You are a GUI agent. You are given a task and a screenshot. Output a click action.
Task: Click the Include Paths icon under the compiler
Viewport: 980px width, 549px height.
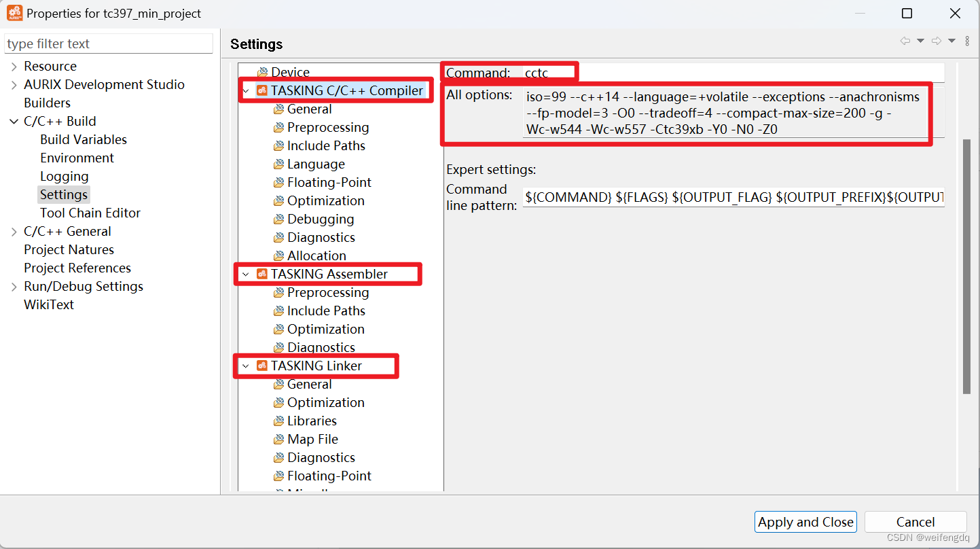point(279,145)
